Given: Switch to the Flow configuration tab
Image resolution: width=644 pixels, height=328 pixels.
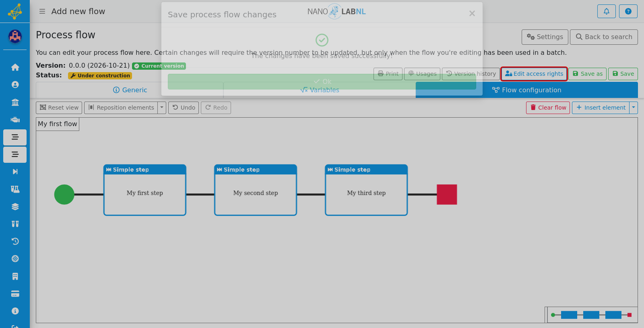Looking at the screenshot, I should point(526,90).
